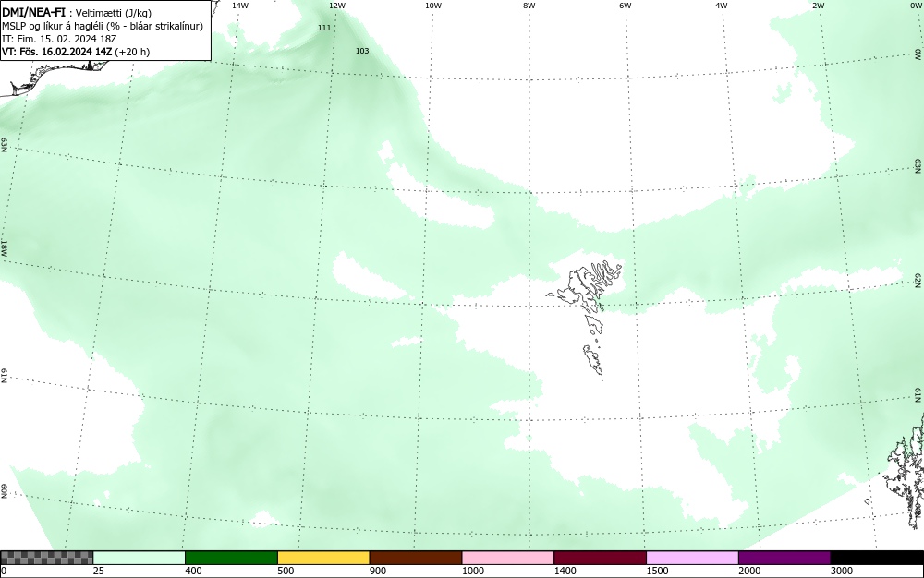Pick the dark green 400–500 legend swatch
The height and width of the screenshot is (578, 924).
[232, 558]
